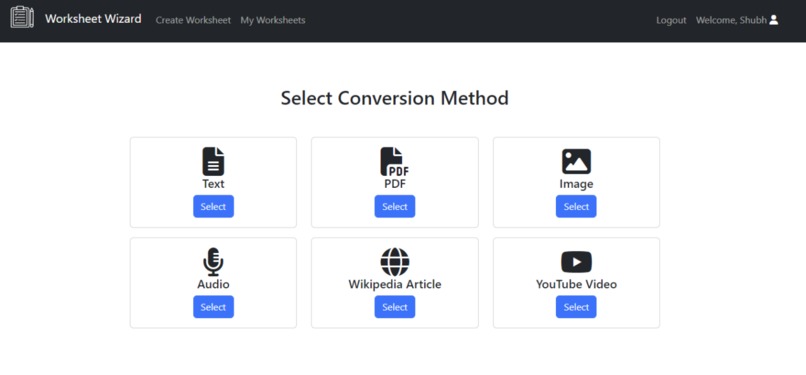The image size is (806, 375).
Task: Click the Image picture icon
Action: [x=576, y=161]
